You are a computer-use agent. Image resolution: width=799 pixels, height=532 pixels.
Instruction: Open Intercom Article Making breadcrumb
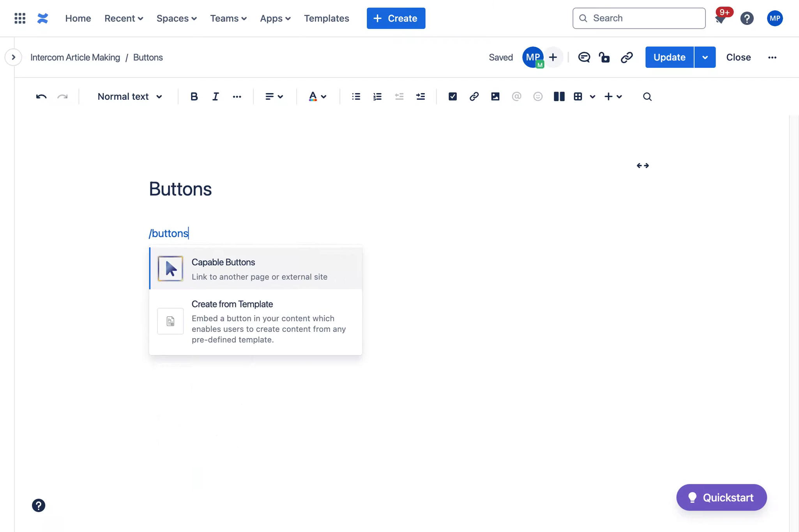[x=75, y=57]
